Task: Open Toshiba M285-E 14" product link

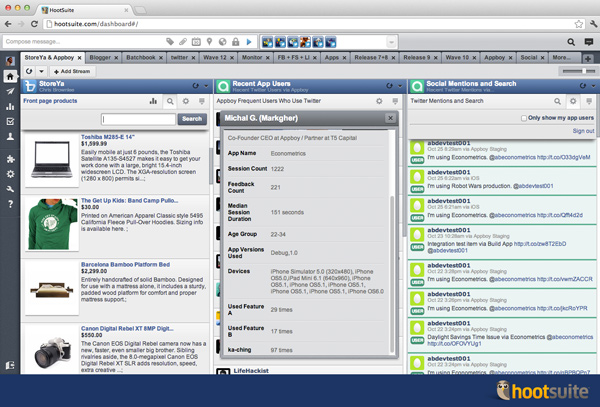Action: pyautogui.click(x=108, y=137)
